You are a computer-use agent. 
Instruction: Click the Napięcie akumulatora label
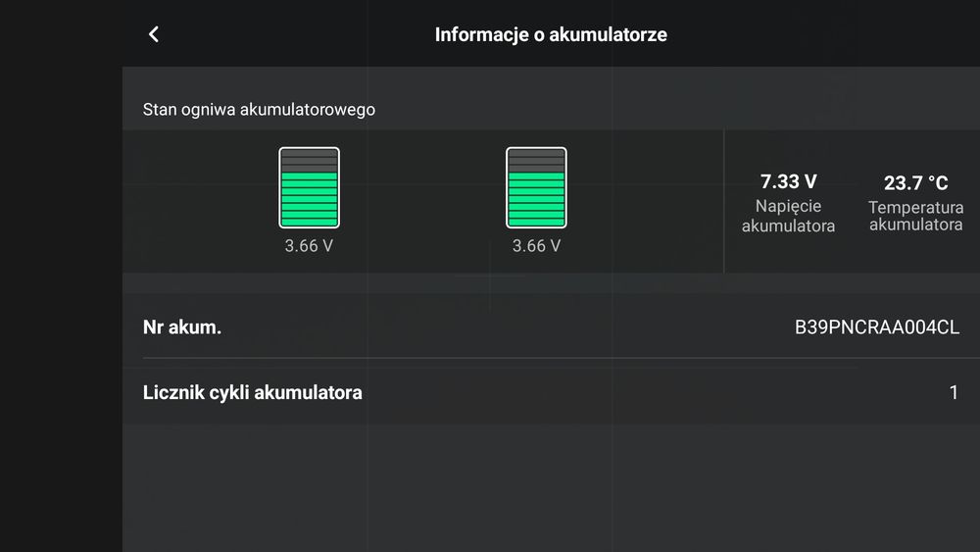tap(788, 216)
